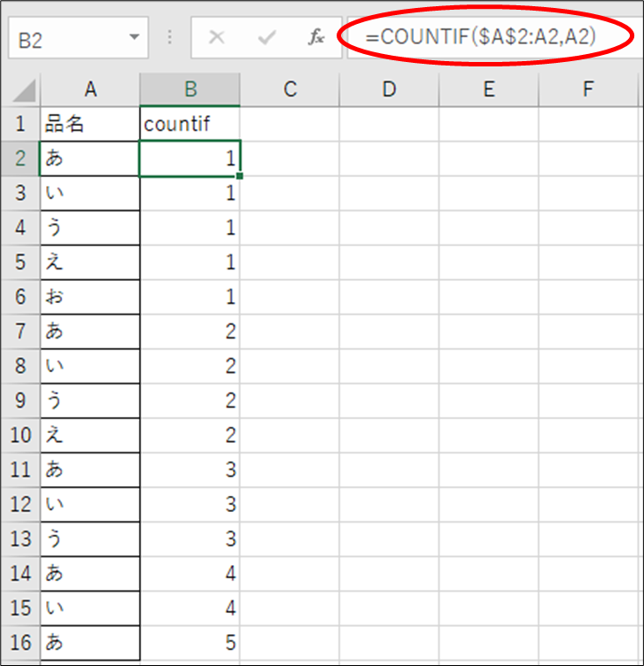The image size is (644, 666).
Task: Click cell B1 labeled countif
Action: click(190, 125)
